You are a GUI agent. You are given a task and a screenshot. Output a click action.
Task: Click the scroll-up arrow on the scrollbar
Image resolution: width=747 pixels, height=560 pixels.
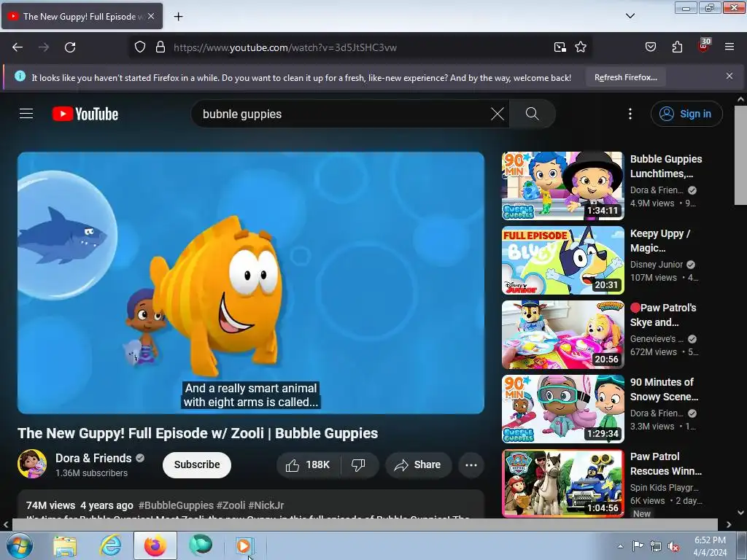(x=740, y=99)
